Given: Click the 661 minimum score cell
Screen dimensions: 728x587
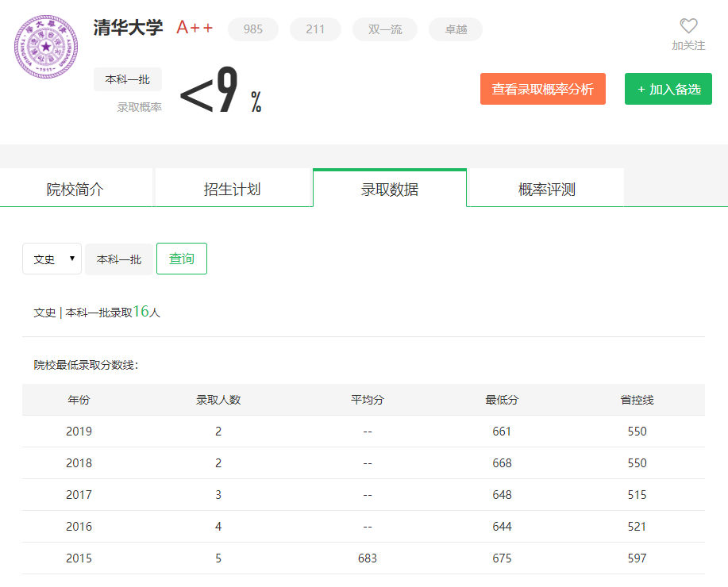Looking at the screenshot, I should [x=502, y=431].
